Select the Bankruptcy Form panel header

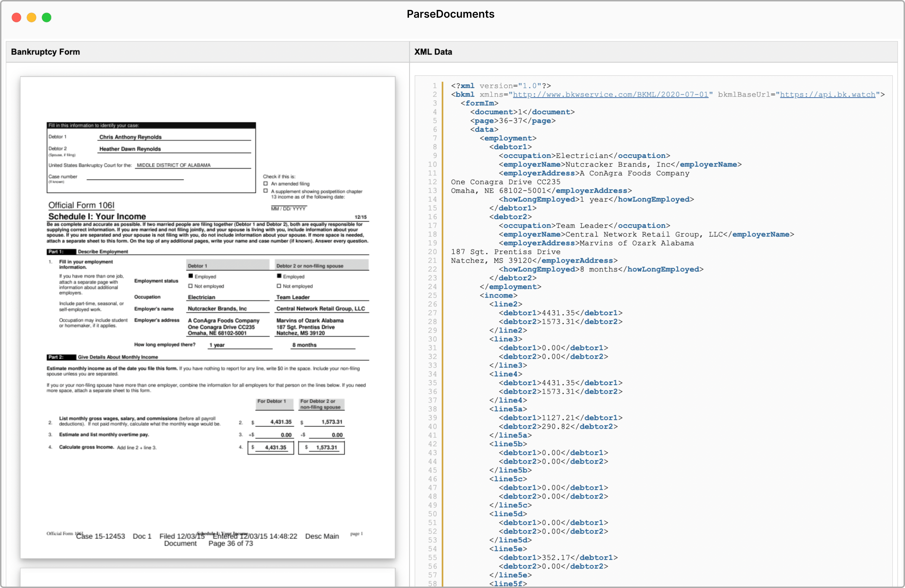[45, 52]
